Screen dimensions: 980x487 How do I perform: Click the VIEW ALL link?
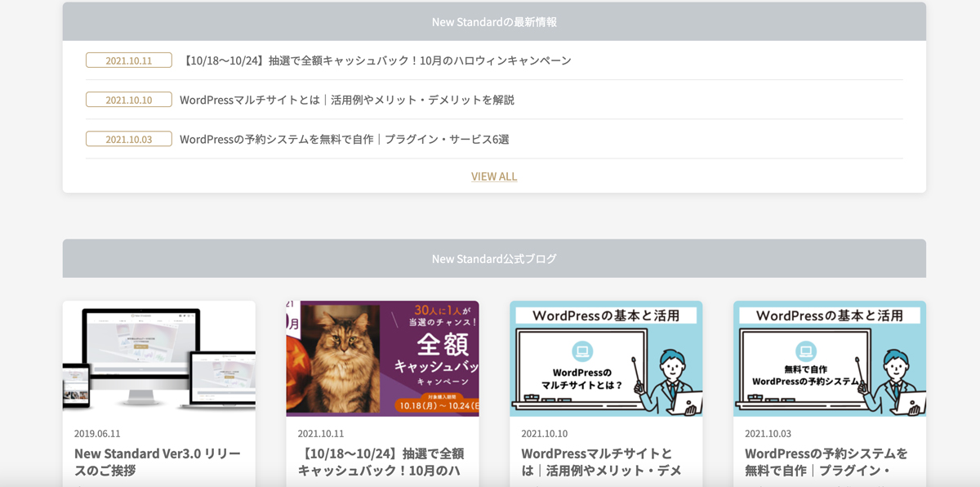[493, 176]
